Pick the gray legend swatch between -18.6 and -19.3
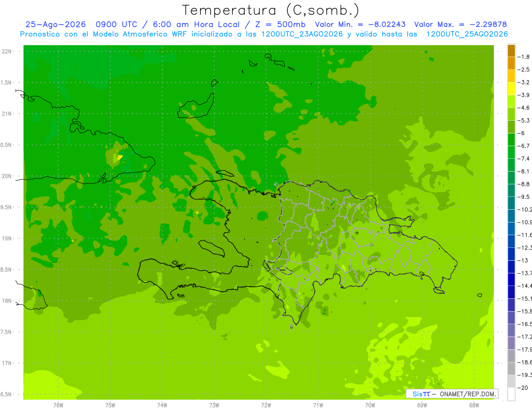 click(511, 368)
